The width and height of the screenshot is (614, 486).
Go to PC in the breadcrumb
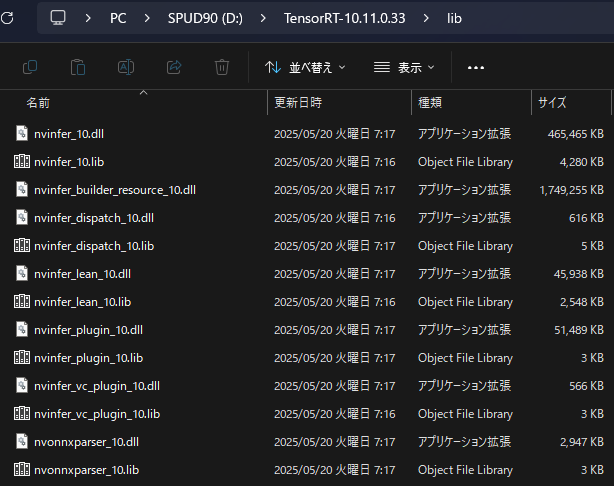[118, 18]
